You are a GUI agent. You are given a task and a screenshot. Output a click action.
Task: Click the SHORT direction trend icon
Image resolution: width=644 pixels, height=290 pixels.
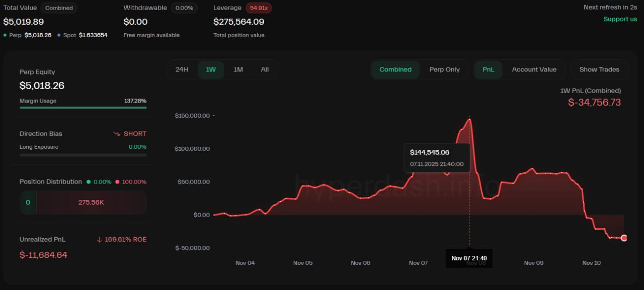tap(117, 134)
